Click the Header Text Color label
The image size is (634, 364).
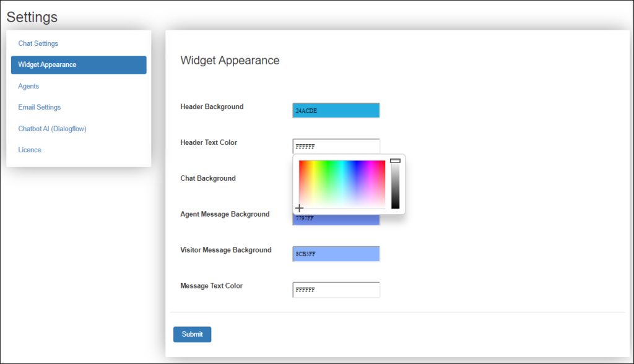209,142
